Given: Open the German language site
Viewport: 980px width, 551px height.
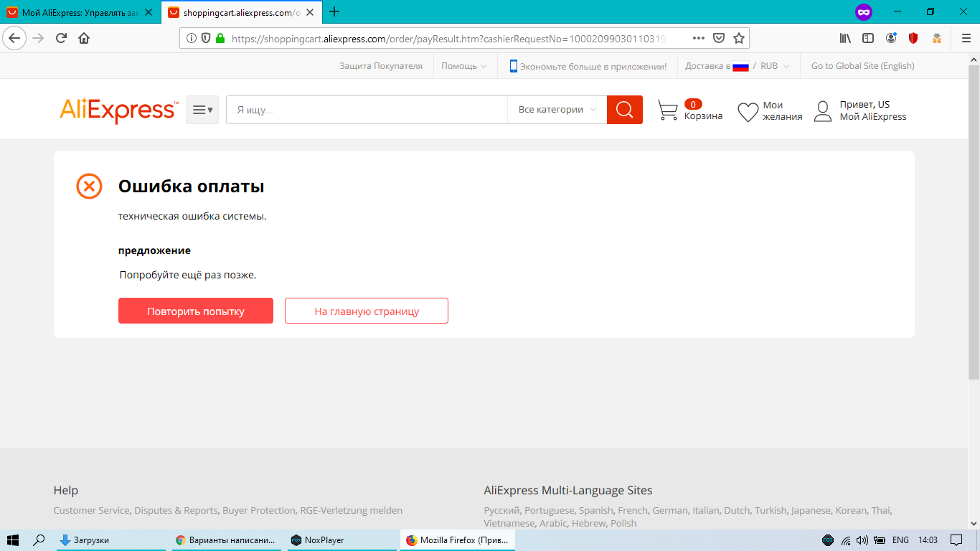Looking at the screenshot, I should (670, 511).
